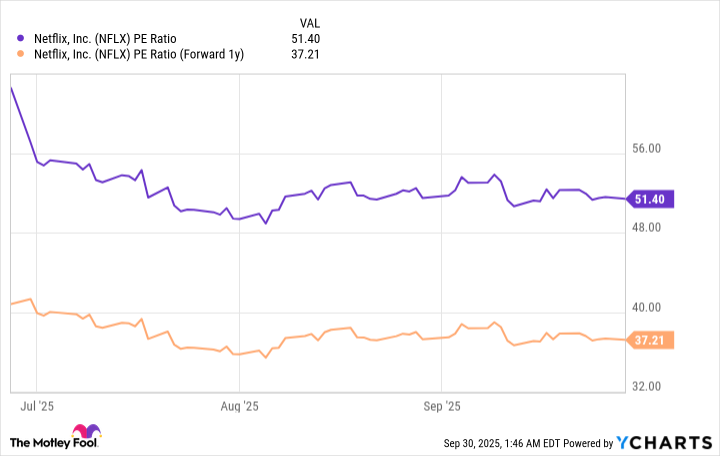This screenshot has width=720, height=456.
Task: Click the Jul '25 x-axis label
Action: [x=36, y=406]
